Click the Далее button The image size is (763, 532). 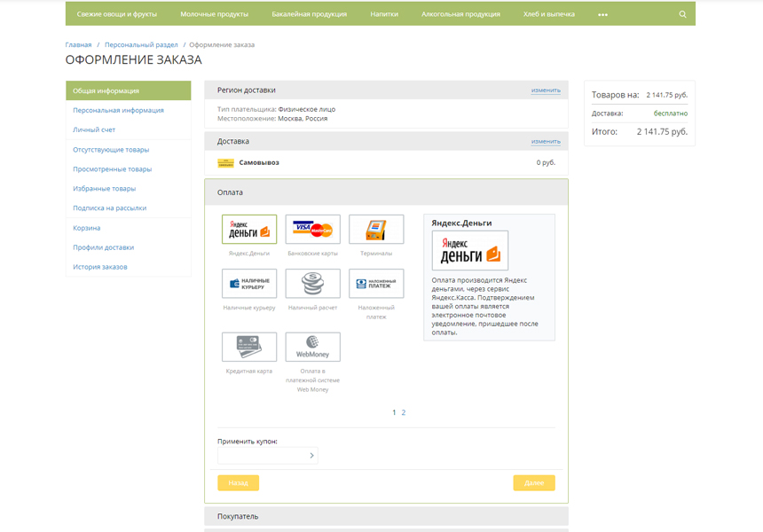533,483
